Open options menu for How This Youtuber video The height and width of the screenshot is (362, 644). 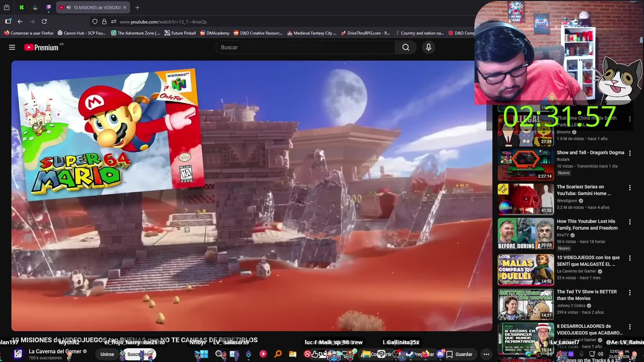tap(629, 222)
